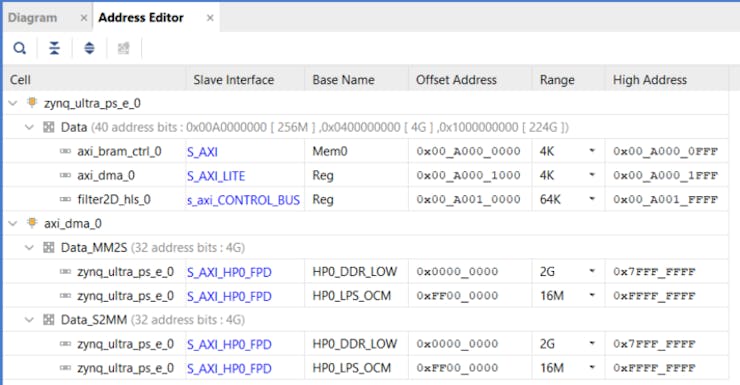Collapse the Data 40 address bits node

point(29,127)
